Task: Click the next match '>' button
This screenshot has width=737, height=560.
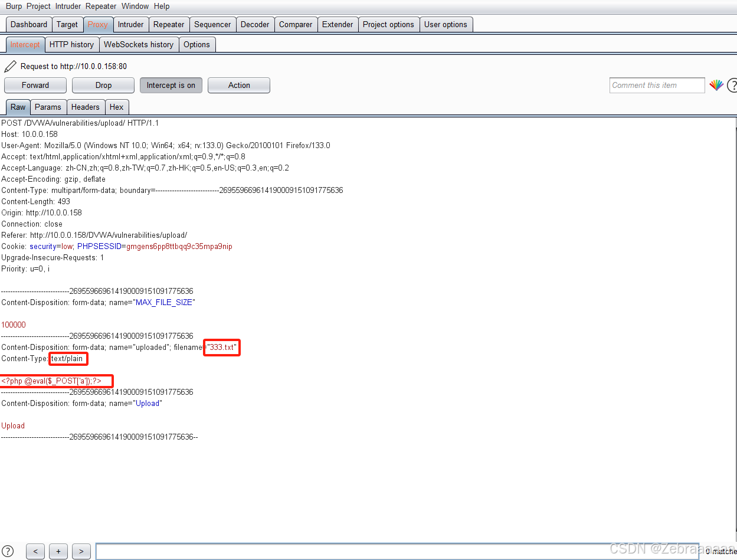Action: click(81, 551)
